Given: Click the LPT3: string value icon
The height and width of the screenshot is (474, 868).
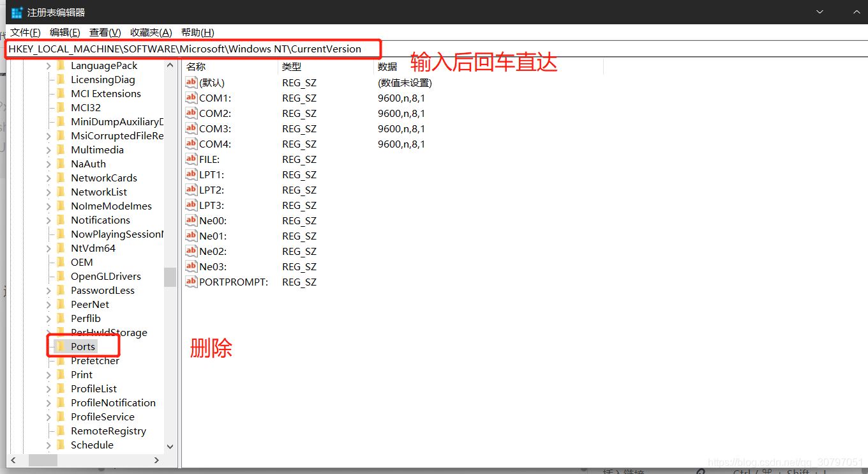Looking at the screenshot, I should pyautogui.click(x=191, y=205).
